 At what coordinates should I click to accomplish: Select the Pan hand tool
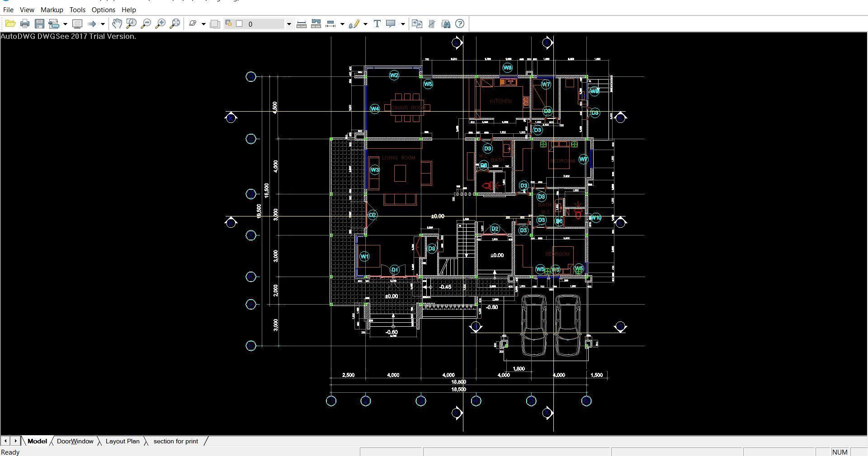coord(117,24)
